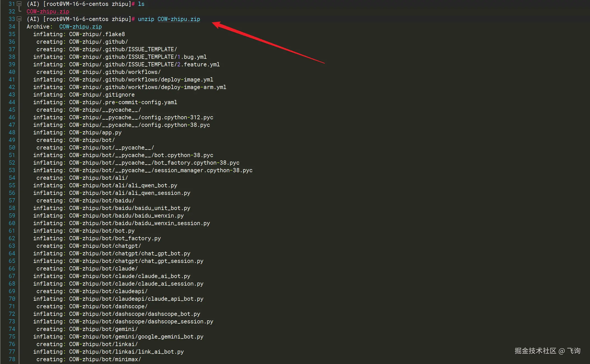Click the COW-zhipu/app.py path text
The height and width of the screenshot is (364, 590).
pos(95,132)
